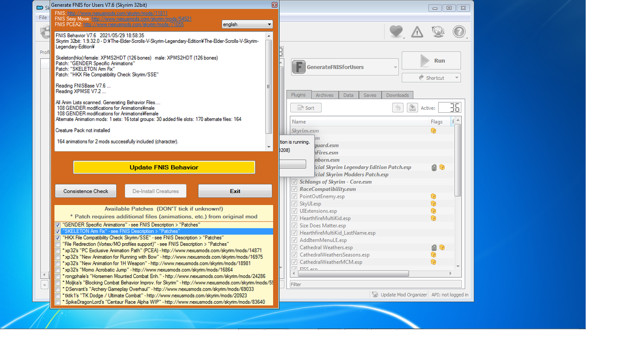Click the box flag on HearthfireMultiKid.esp row
This screenshot has width=644, height=362.
433,219
